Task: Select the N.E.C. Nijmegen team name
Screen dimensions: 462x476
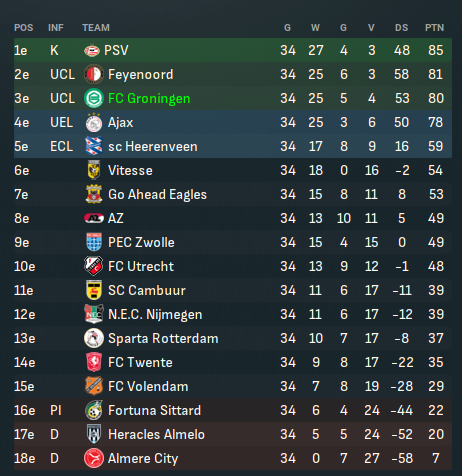Action: click(x=155, y=314)
